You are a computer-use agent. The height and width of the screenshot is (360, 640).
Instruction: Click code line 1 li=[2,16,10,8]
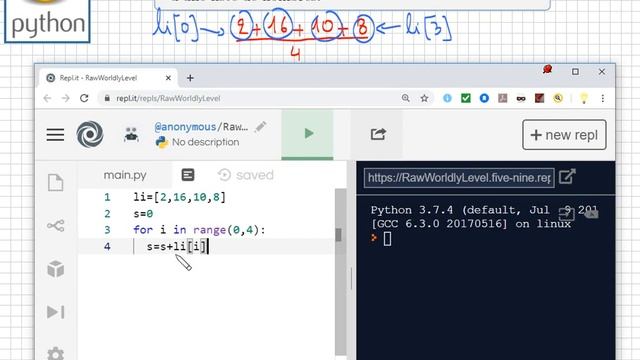pos(179,197)
